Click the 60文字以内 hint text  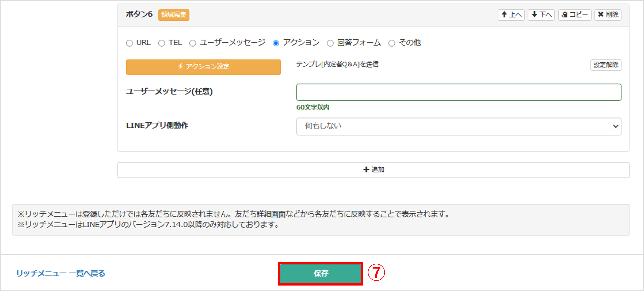[x=313, y=107]
